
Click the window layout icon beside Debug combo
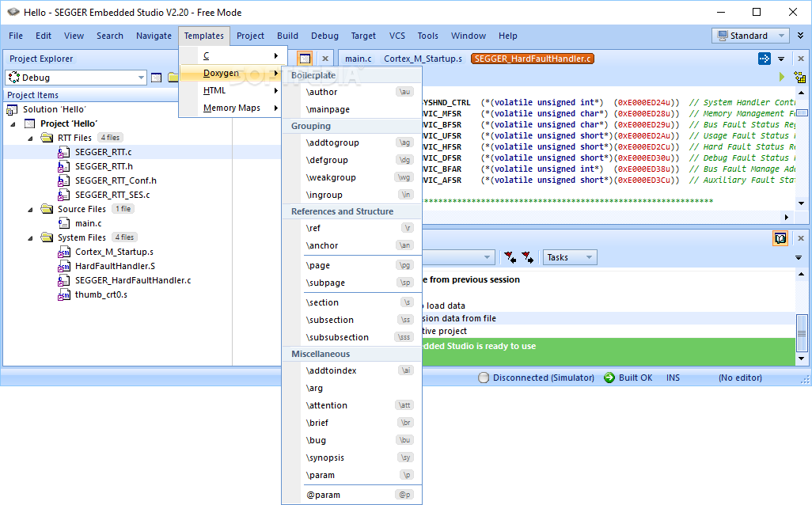(x=157, y=78)
